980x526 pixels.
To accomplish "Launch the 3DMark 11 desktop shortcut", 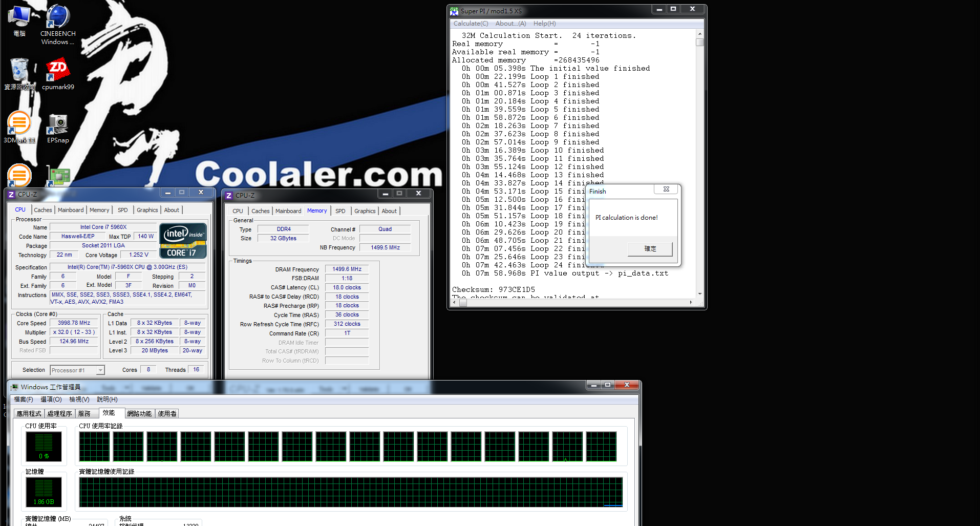I will [19, 127].
